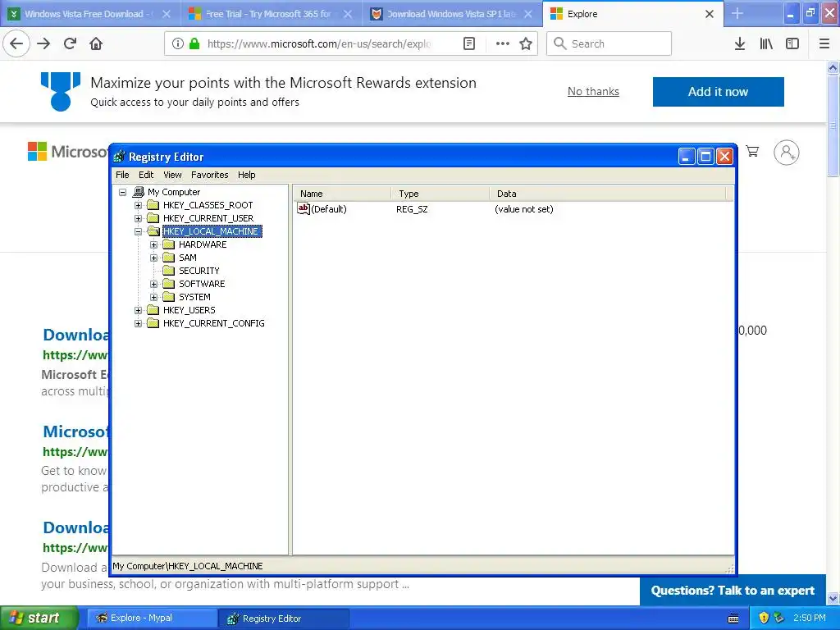840x630 pixels.
Task: Open Microsoft account sign-in avatar
Action: [787, 153]
